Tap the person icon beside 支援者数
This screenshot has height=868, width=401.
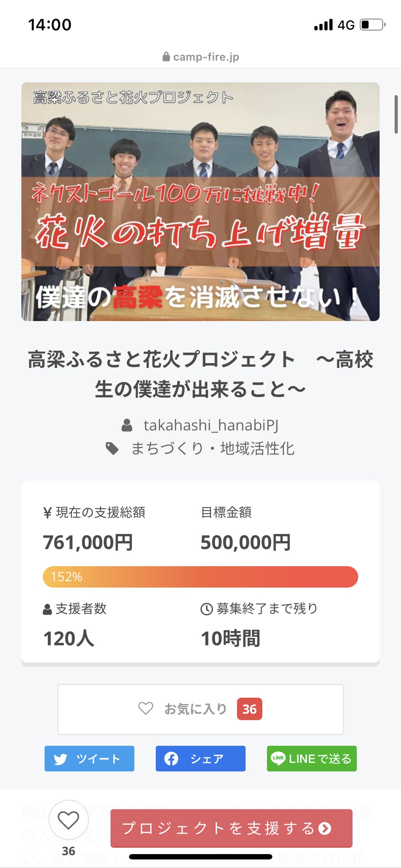(47, 609)
